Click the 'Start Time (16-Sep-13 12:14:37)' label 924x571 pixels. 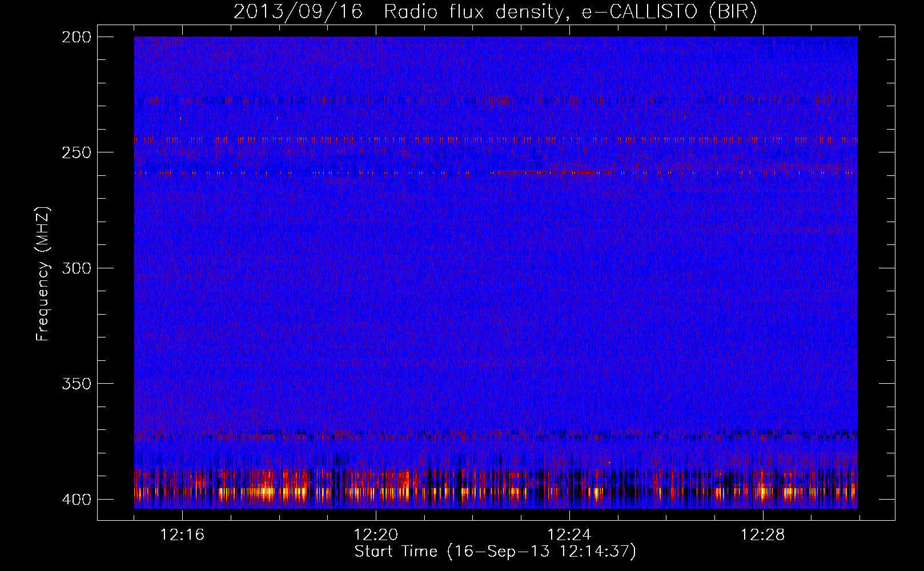click(x=495, y=552)
